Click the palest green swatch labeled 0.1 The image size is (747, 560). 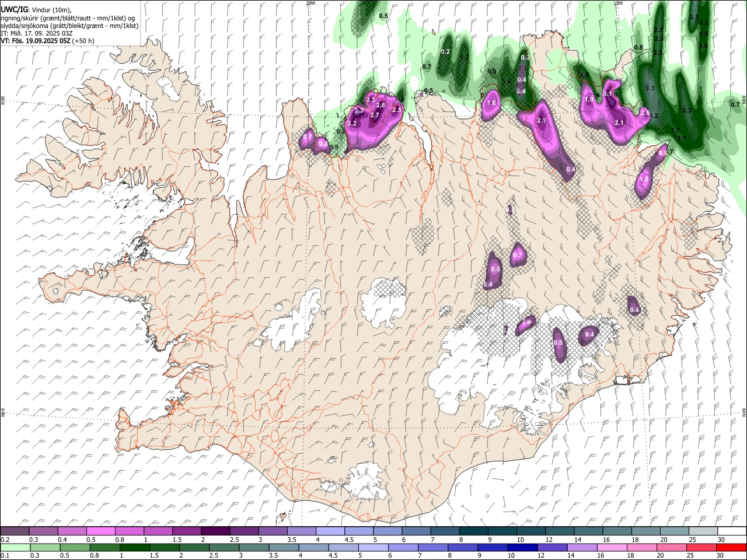15,548
